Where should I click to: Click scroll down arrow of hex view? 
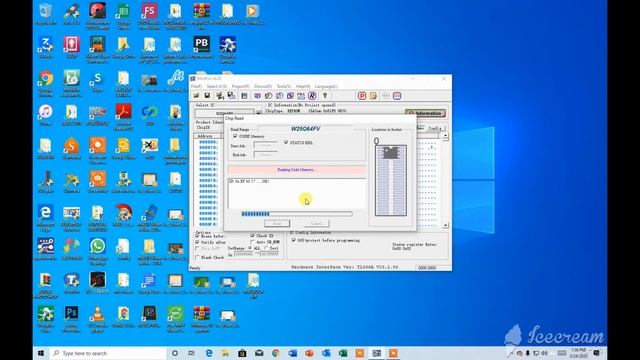point(445,225)
